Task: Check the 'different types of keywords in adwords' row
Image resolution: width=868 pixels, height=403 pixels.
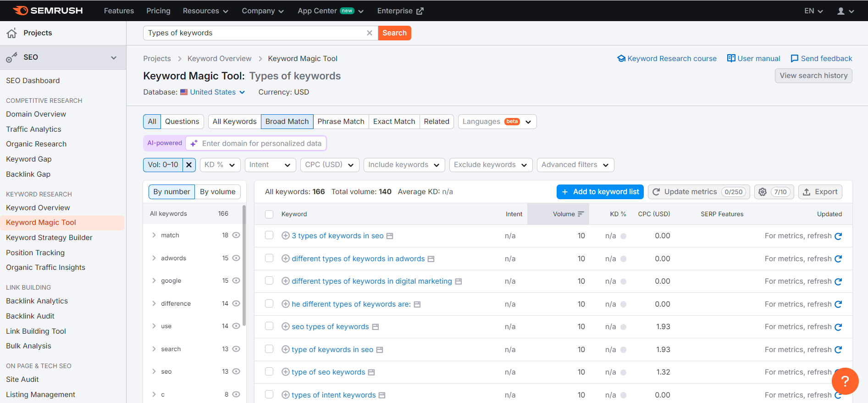Action: point(269,258)
